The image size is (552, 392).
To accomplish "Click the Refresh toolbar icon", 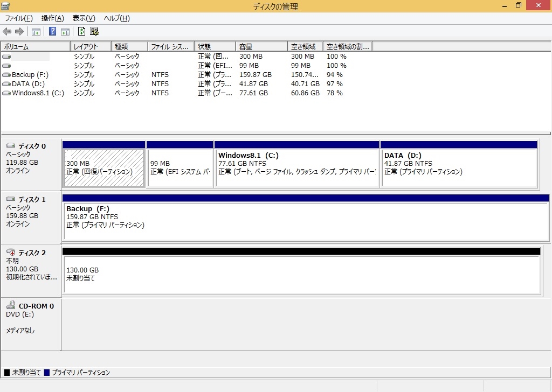I will (82, 31).
